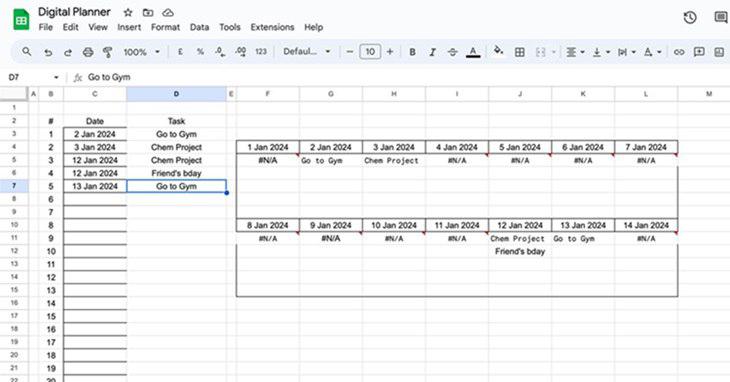
Task: Move document using the folder icon
Action: click(148, 13)
